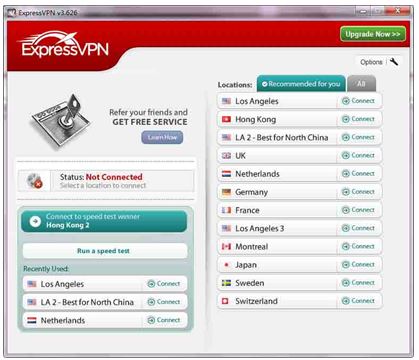This screenshot has width=419, height=360.
Task: Select the UK location row
Action: click(299, 156)
